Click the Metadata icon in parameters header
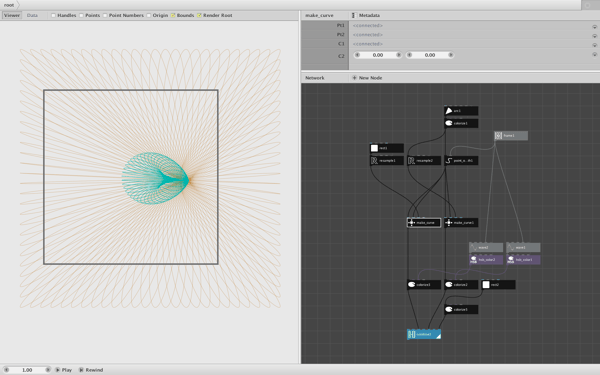This screenshot has width=600, height=375. pos(354,15)
